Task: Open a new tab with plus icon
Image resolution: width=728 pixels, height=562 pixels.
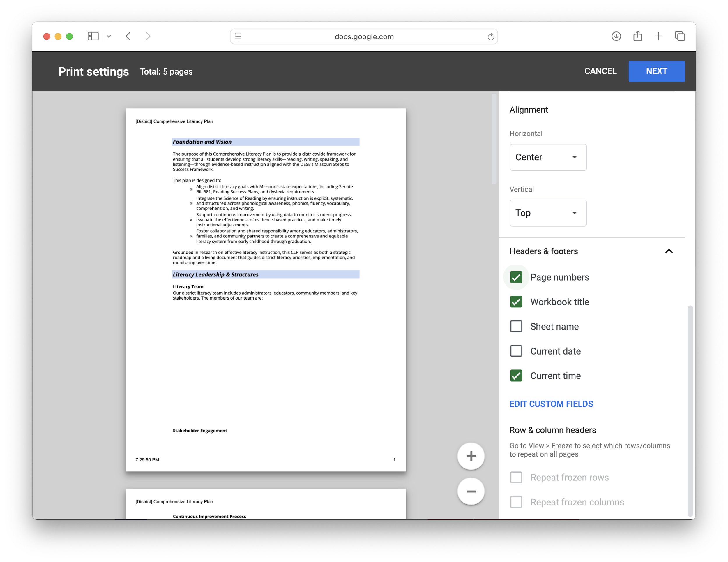Action: [x=658, y=36]
